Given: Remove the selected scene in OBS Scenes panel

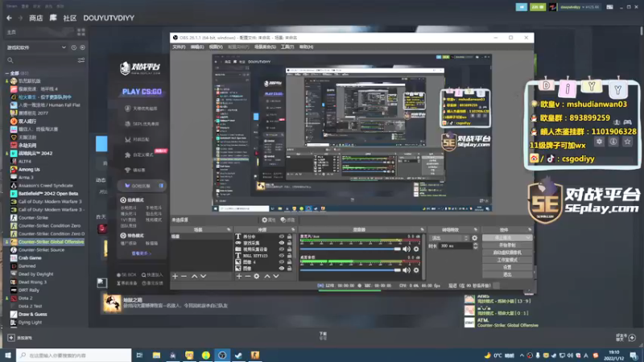Looking at the screenshot, I should pos(184,276).
